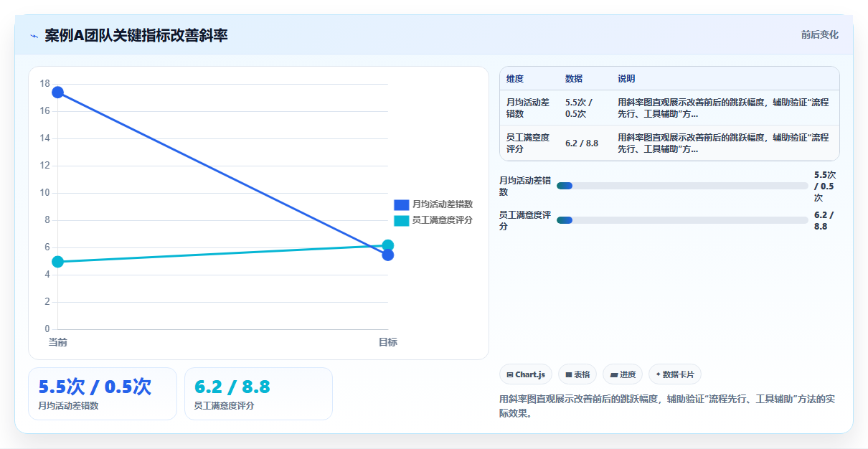Click the 员工满意度评分 progress bar
The height and width of the screenshot is (449, 868).
[682, 220]
